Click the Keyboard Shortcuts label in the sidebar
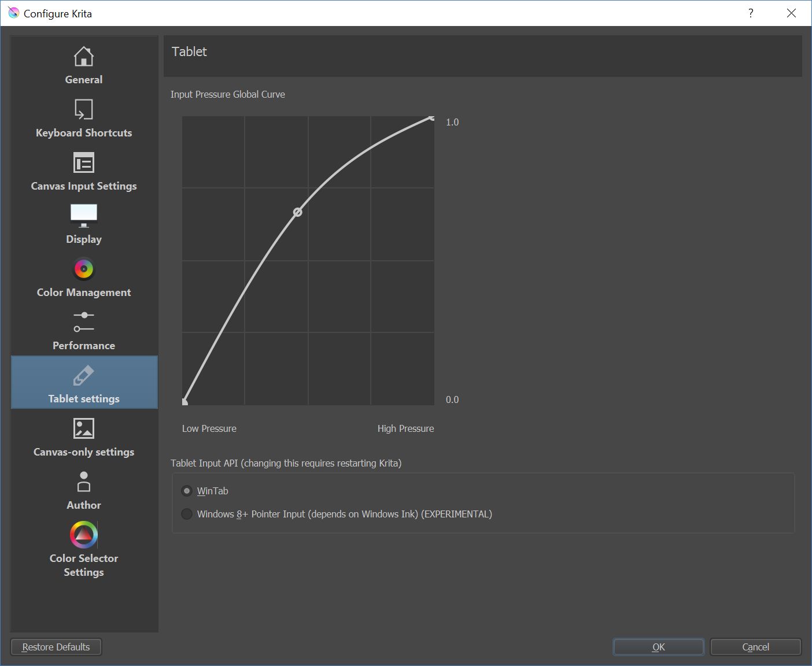 (84, 133)
